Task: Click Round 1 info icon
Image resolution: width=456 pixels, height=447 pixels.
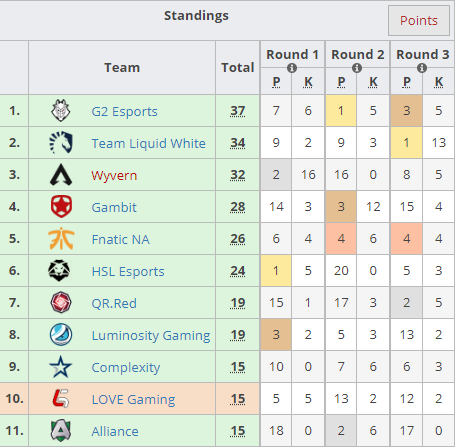Action: (x=292, y=68)
